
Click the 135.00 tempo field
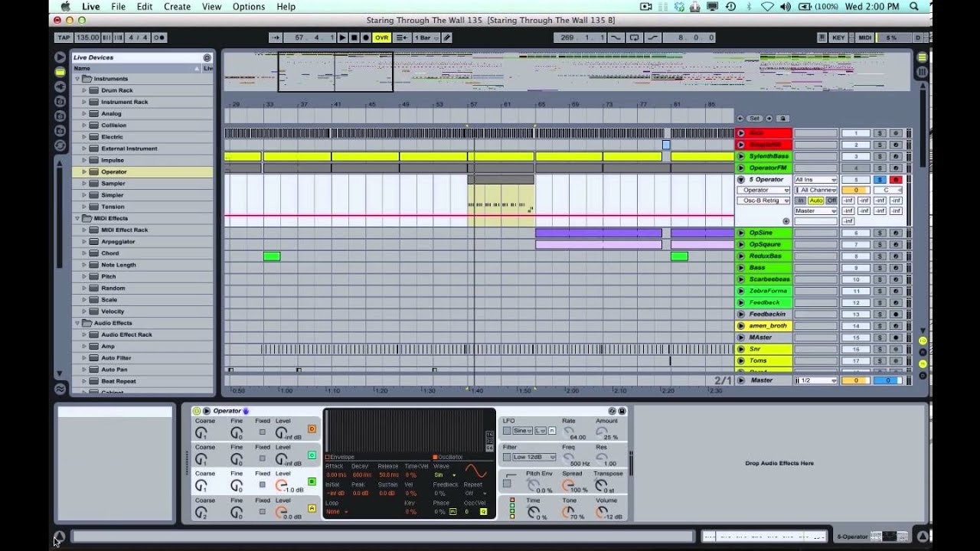tap(87, 37)
